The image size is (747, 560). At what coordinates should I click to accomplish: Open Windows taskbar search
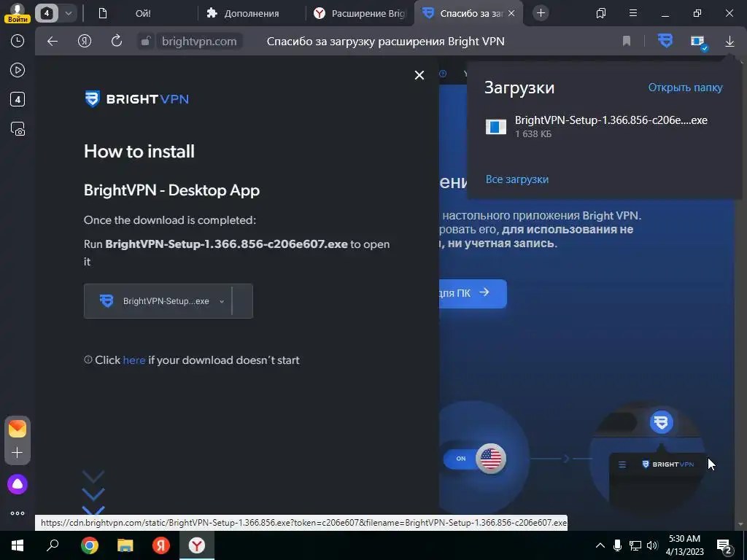pyautogui.click(x=53, y=545)
